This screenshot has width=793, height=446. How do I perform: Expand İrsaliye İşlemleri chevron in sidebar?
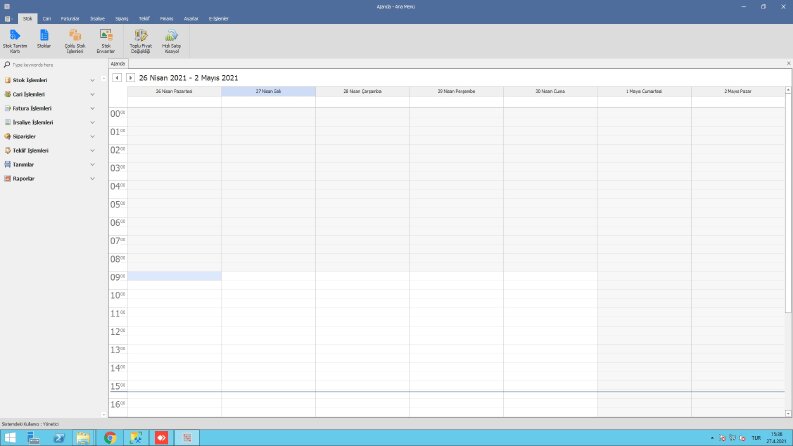[93, 122]
